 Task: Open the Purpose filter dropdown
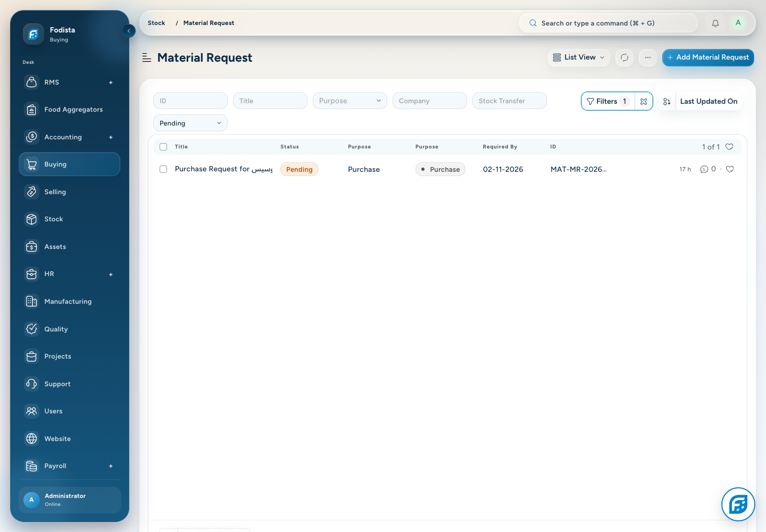(x=350, y=101)
